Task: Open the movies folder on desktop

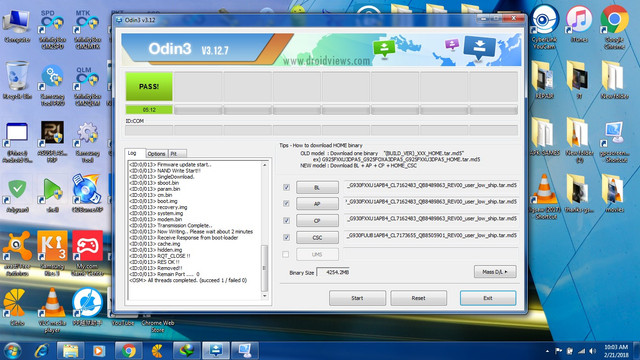Action: coord(614,193)
